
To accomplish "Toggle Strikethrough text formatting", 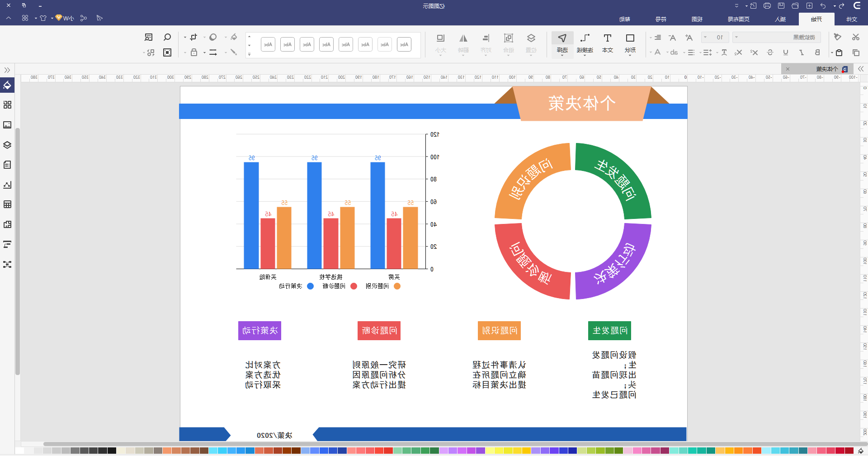I will coord(770,52).
